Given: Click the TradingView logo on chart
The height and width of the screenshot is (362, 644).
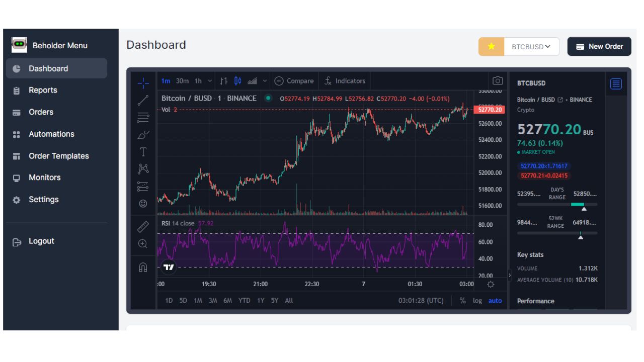Looking at the screenshot, I should click(169, 267).
